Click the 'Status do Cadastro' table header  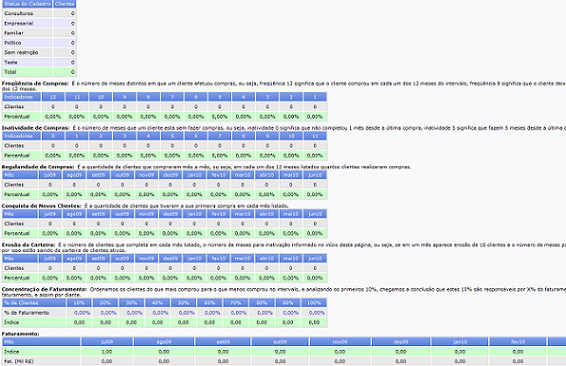[x=27, y=4]
